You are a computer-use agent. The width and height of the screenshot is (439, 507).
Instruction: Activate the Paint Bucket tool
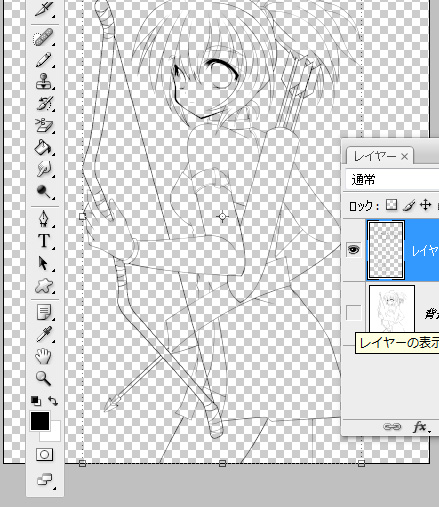(x=43, y=147)
